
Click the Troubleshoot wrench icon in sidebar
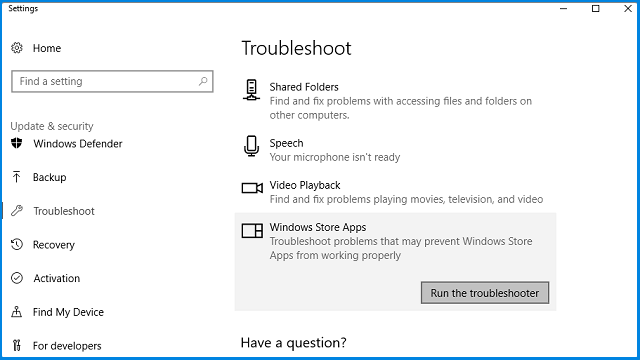point(17,211)
